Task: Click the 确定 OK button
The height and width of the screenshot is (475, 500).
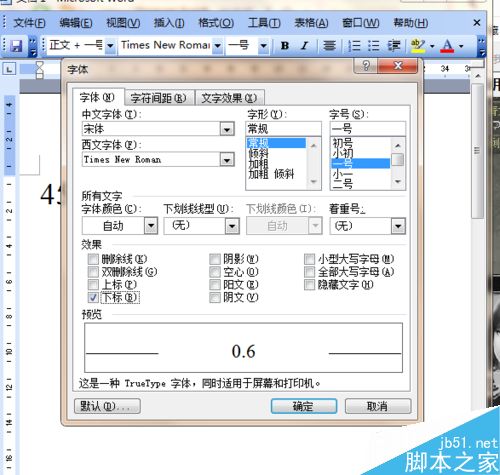Action: pos(304,406)
